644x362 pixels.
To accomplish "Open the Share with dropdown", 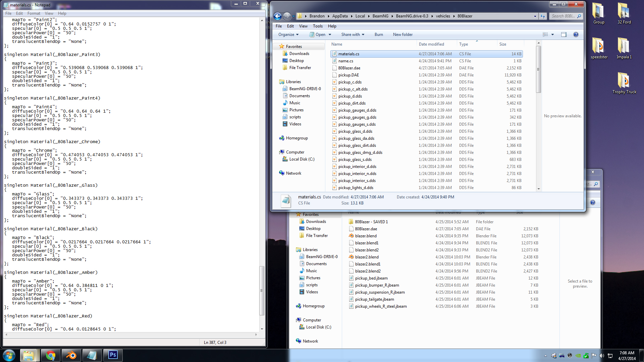I will (x=353, y=35).
